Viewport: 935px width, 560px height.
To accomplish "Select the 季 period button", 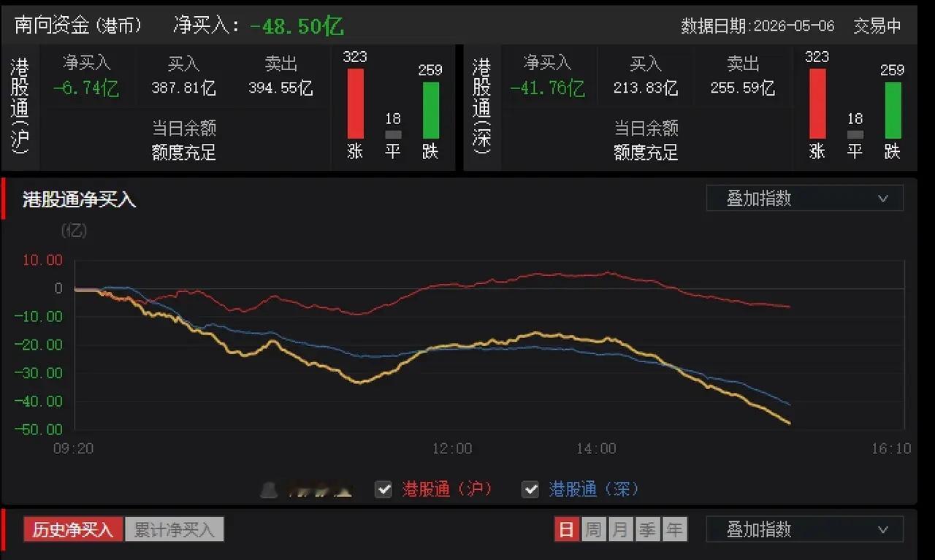I will (647, 529).
